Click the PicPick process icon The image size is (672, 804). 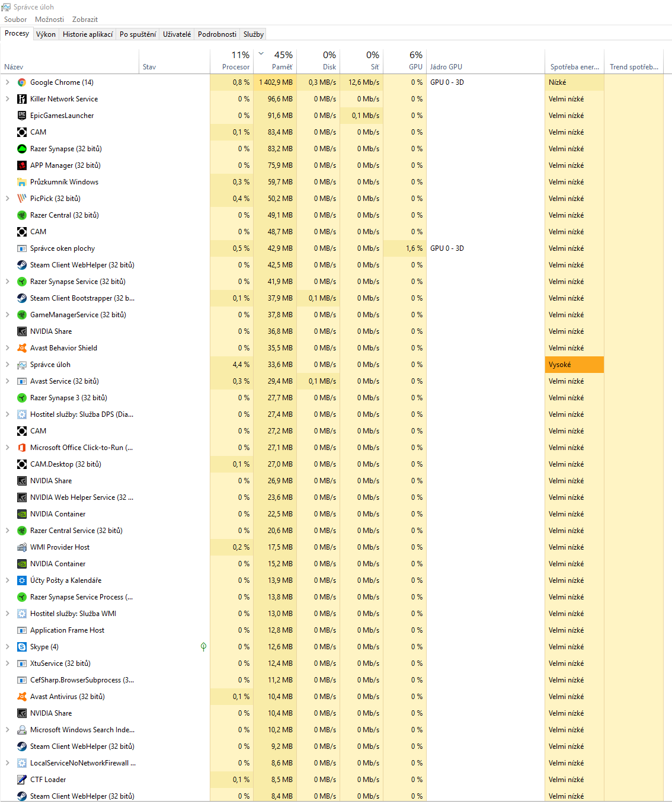[x=22, y=199]
